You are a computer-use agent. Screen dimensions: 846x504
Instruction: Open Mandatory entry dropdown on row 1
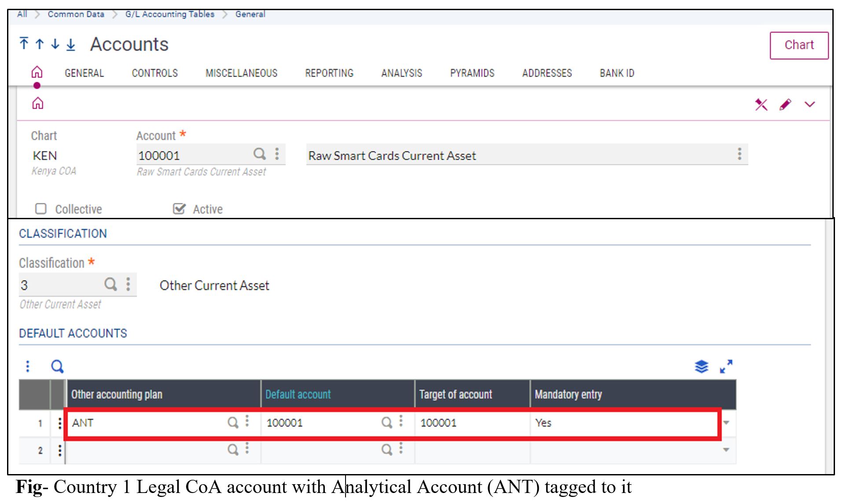coord(726,423)
